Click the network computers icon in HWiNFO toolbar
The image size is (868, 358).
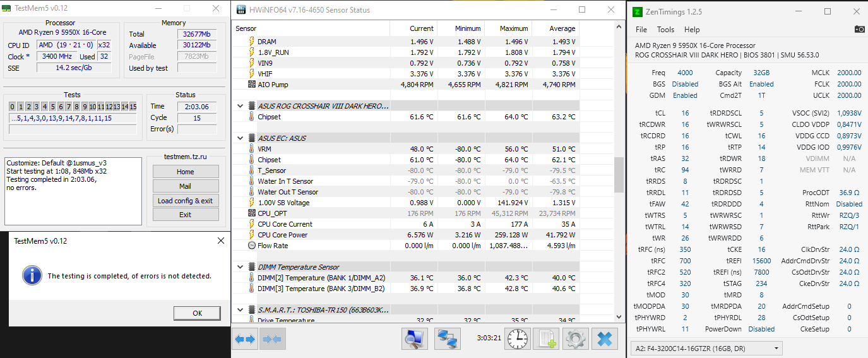point(448,339)
